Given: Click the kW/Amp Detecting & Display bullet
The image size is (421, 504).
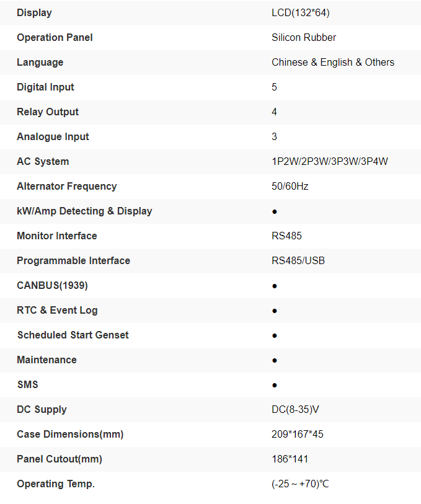Looking at the screenshot, I should click(275, 211).
